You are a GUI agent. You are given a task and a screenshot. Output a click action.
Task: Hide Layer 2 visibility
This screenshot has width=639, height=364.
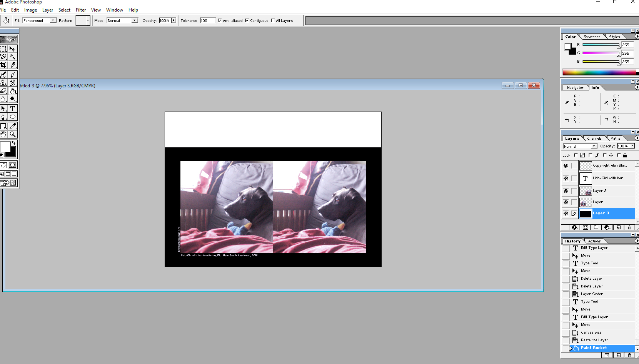566,191
